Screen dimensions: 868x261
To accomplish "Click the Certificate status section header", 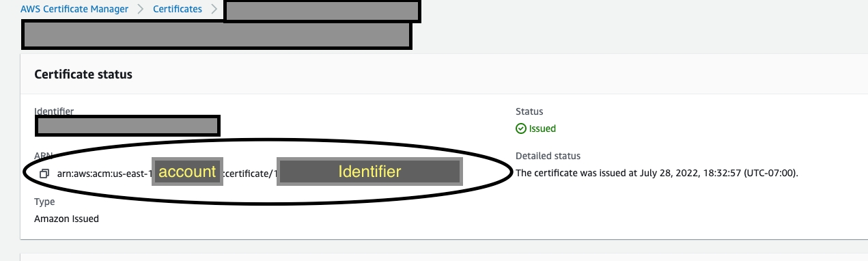I will (83, 74).
